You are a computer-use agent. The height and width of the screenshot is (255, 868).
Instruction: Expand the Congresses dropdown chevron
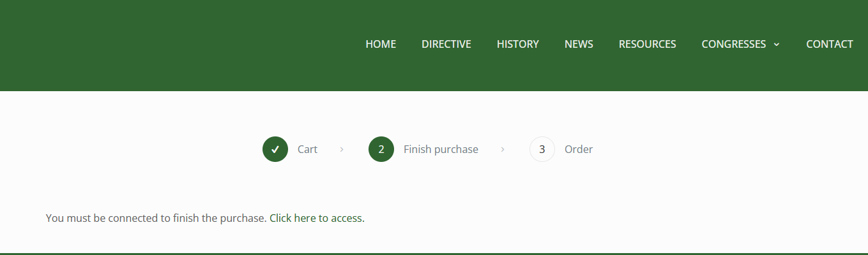(x=777, y=45)
